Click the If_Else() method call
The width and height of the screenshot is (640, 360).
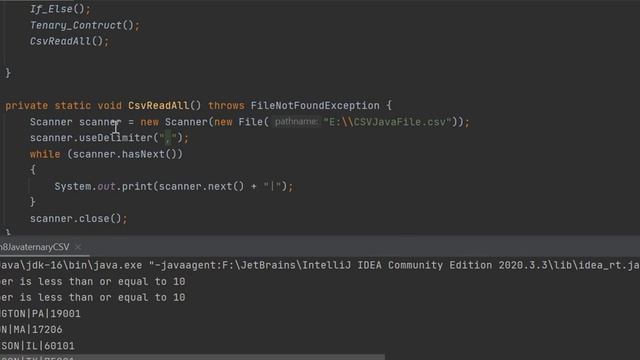(60, 9)
